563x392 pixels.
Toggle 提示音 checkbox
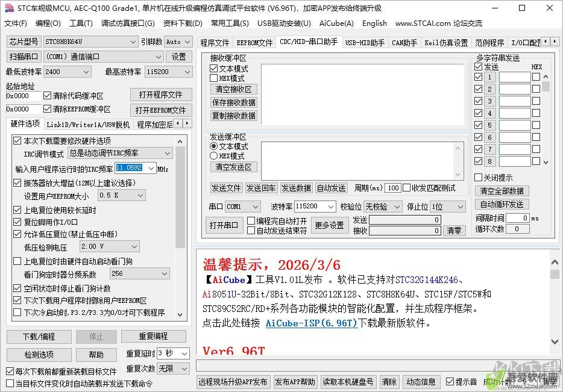click(x=450, y=382)
